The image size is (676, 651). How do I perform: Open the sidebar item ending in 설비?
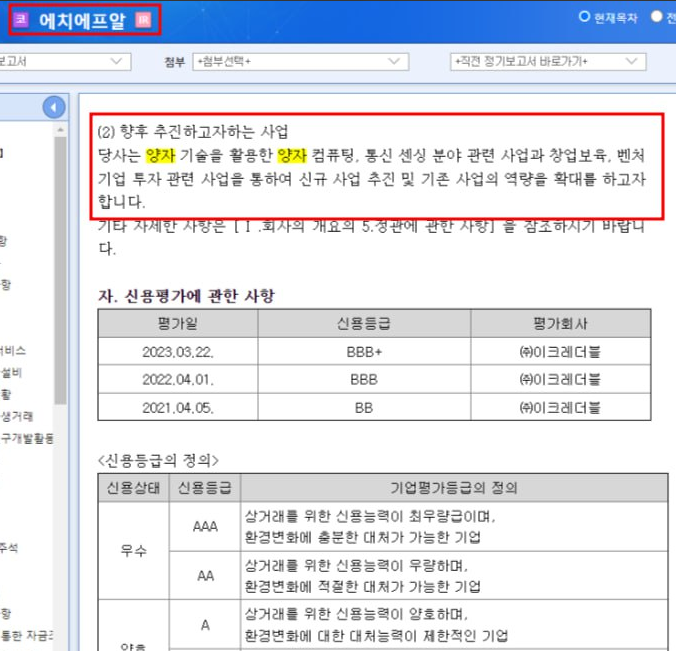11,372
